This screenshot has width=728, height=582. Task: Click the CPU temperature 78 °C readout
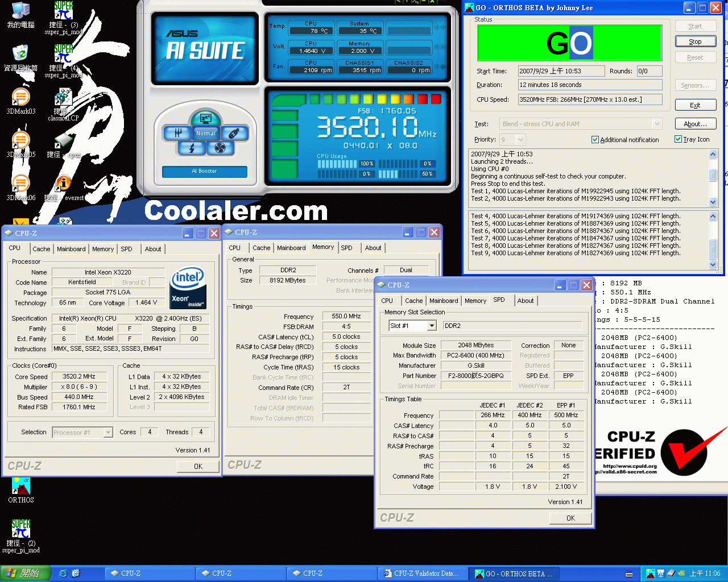pyautogui.click(x=311, y=31)
